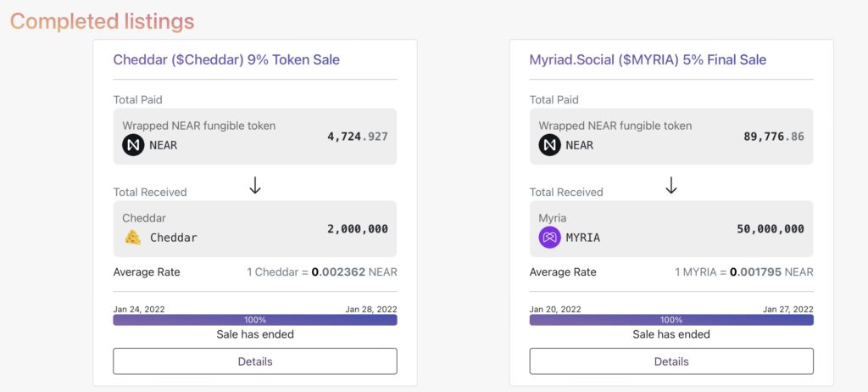Click the Myriad sale 100% progress bar

[x=671, y=320]
